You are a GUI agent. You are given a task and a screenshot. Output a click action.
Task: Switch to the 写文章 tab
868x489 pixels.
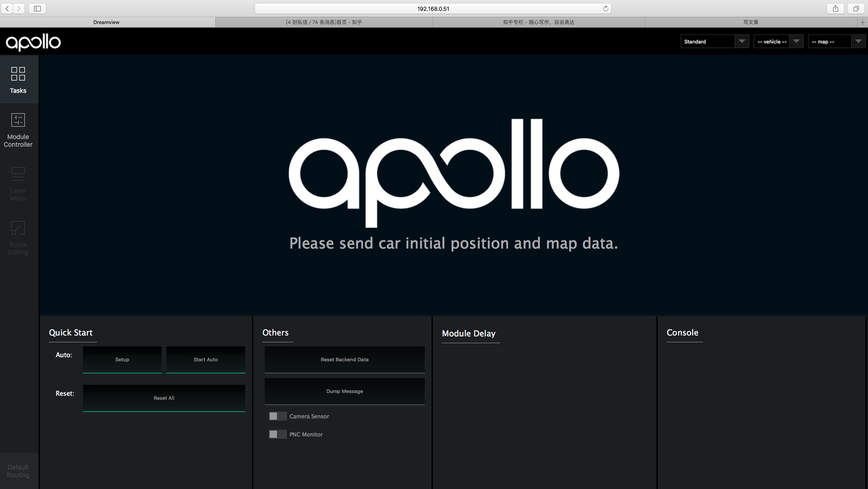[751, 22]
